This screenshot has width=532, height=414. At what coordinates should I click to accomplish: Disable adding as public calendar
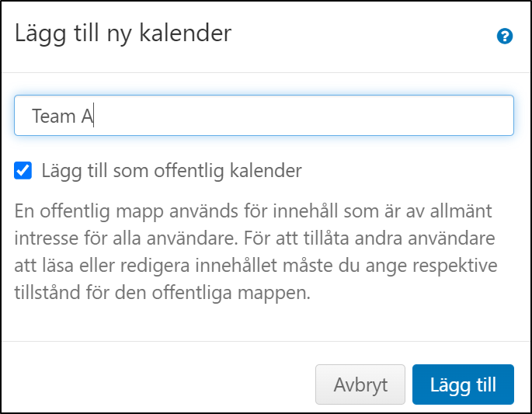click(23, 170)
